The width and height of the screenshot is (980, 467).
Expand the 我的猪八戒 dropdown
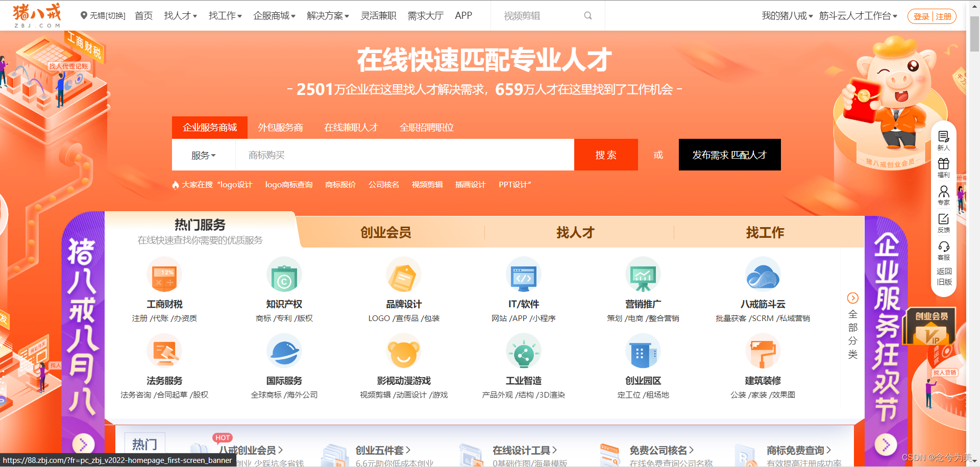pyautogui.click(x=787, y=16)
